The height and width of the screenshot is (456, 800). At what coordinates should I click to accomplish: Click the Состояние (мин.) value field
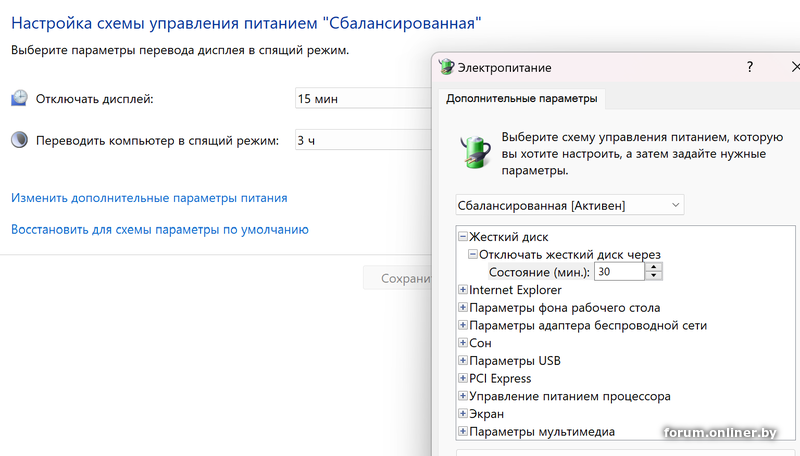[x=619, y=272]
